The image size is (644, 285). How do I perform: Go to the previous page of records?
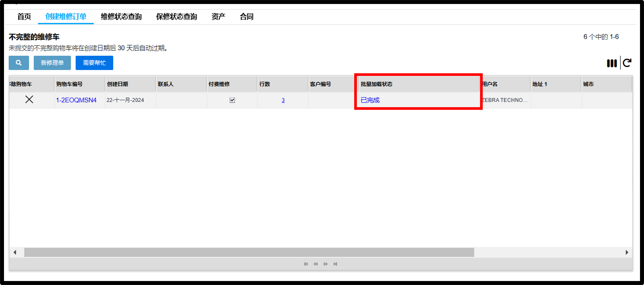tap(316, 264)
